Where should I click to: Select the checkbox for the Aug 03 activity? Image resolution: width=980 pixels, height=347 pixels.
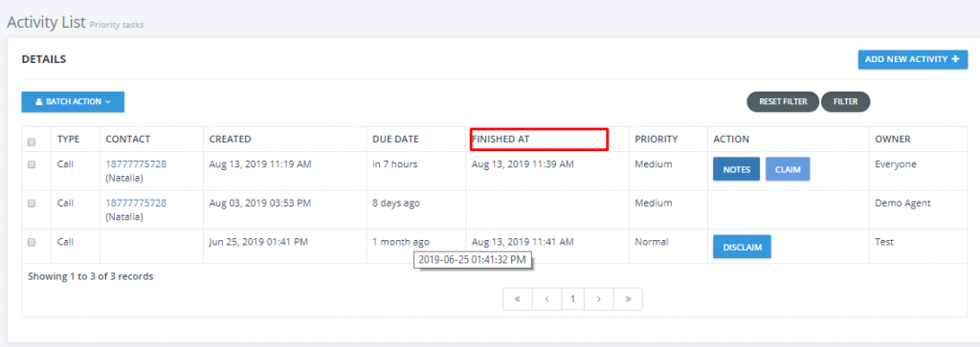click(x=32, y=204)
